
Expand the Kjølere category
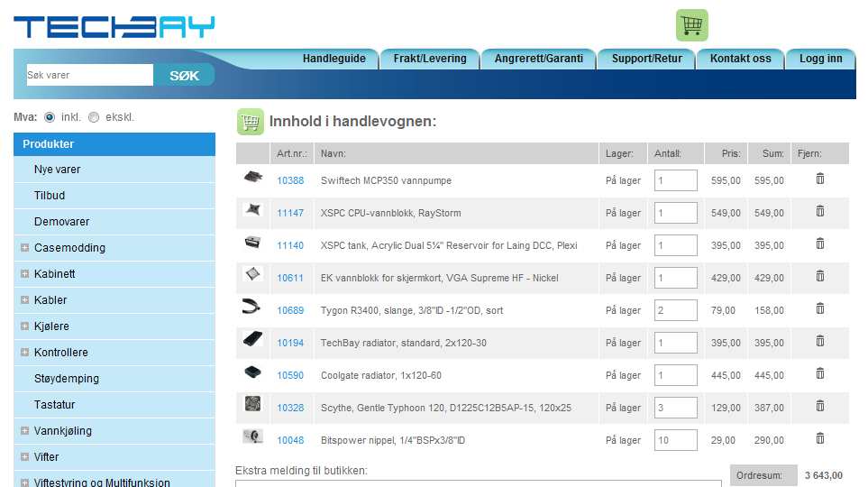click(x=24, y=326)
